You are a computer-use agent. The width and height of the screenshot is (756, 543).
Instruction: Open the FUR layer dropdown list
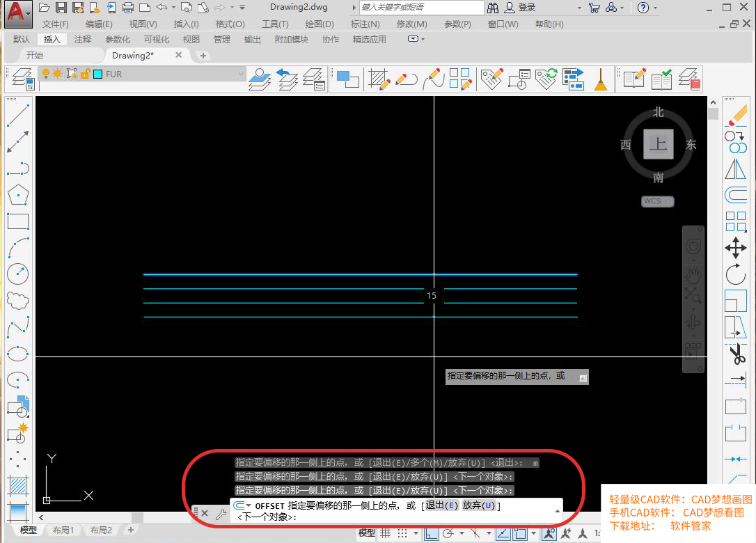pyautogui.click(x=241, y=73)
